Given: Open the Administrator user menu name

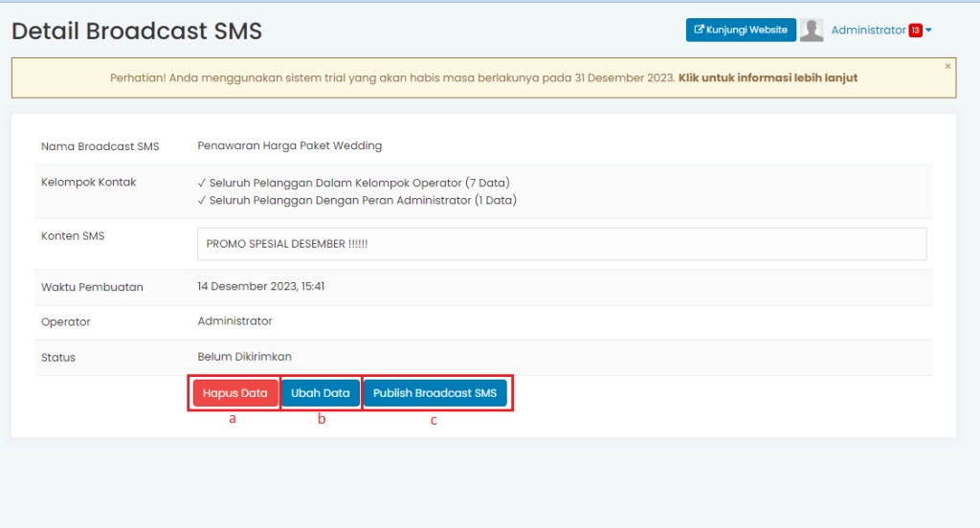Looking at the screenshot, I should click(x=867, y=31).
